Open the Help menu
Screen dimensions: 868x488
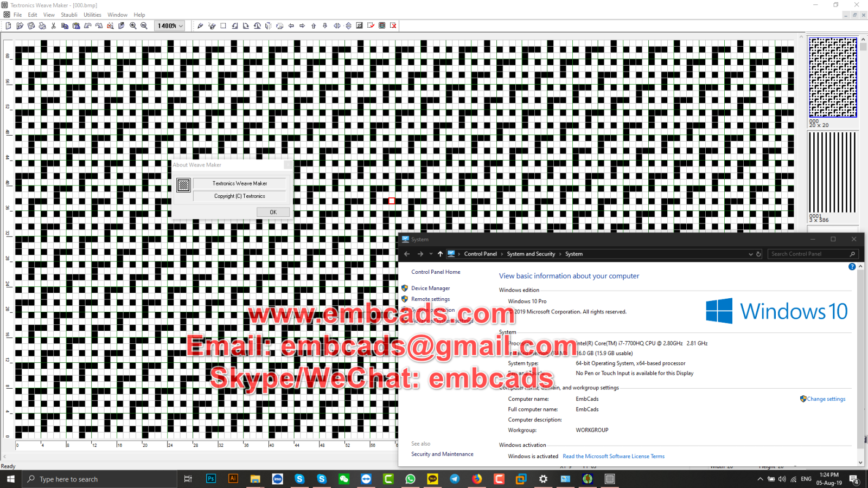tap(139, 15)
